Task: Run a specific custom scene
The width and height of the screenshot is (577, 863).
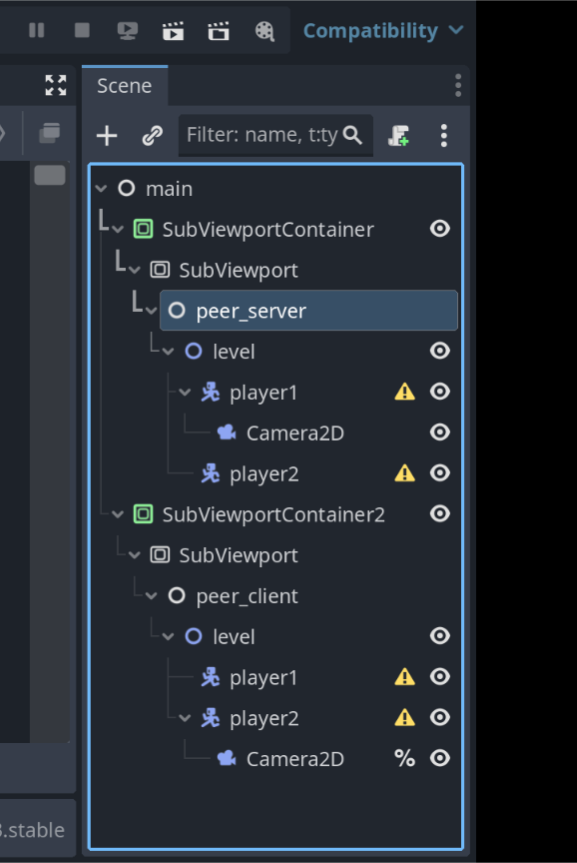Action: tap(219, 31)
